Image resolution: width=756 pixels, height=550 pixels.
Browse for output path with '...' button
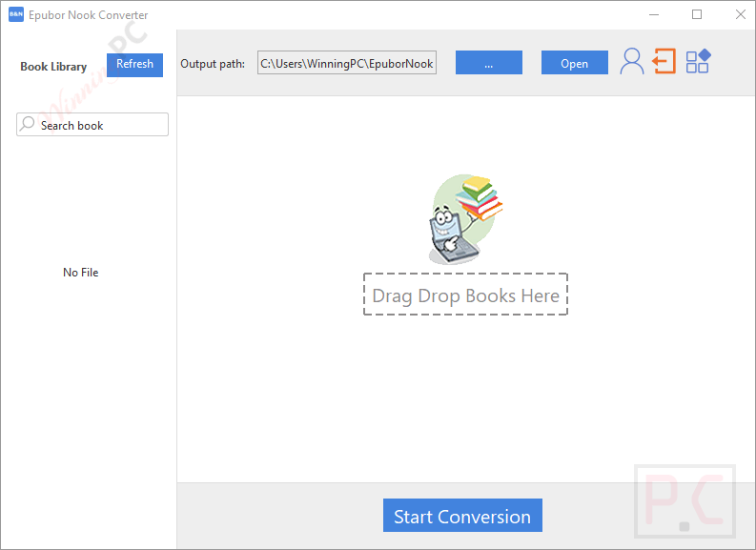pyautogui.click(x=488, y=63)
